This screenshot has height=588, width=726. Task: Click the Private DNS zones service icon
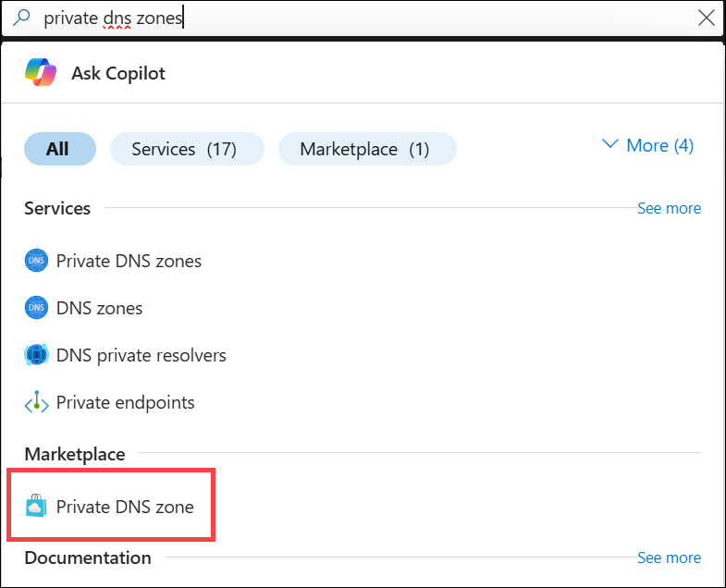point(35,261)
